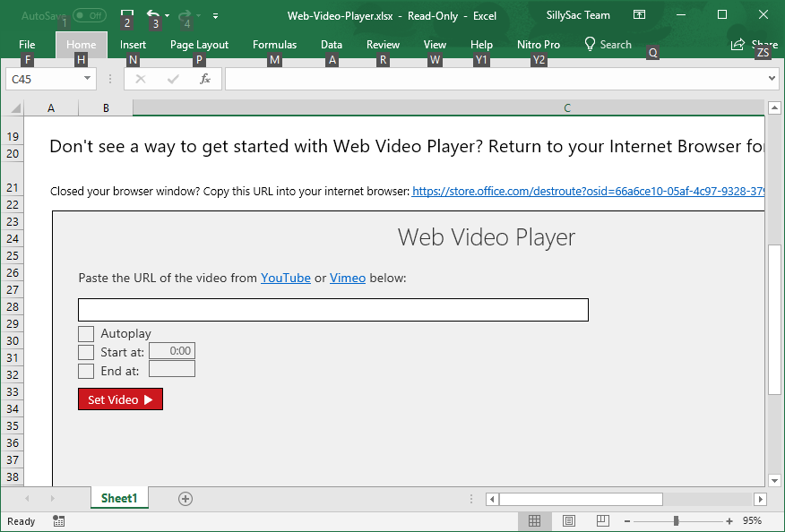Screen dimensions: 785x532
Task: Click into the formula bar
Action: [x=496, y=79]
